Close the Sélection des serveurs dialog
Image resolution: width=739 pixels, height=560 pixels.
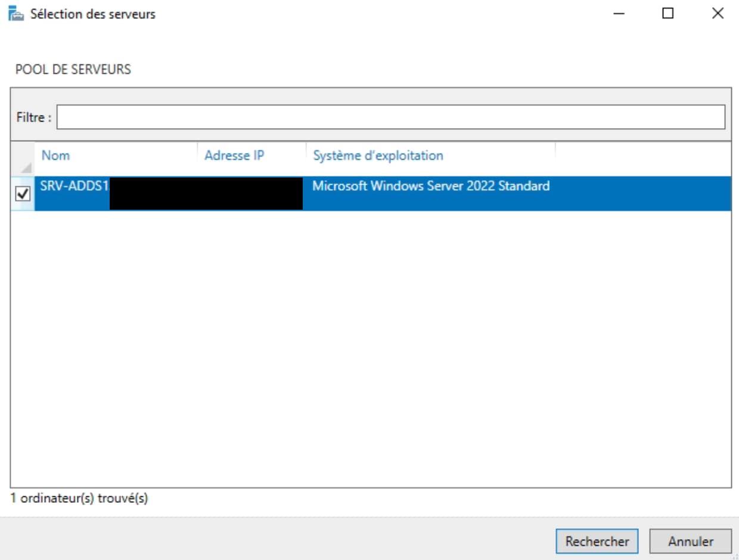point(718,14)
